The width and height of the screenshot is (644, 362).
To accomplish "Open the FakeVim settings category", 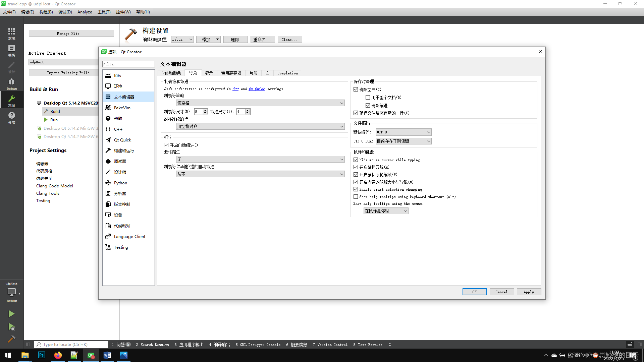I will click(122, 108).
